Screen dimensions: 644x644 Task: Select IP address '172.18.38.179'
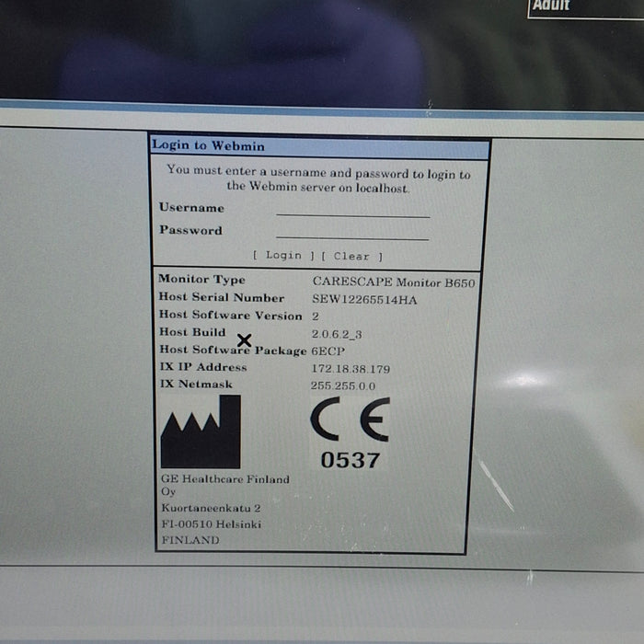point(351,369)
